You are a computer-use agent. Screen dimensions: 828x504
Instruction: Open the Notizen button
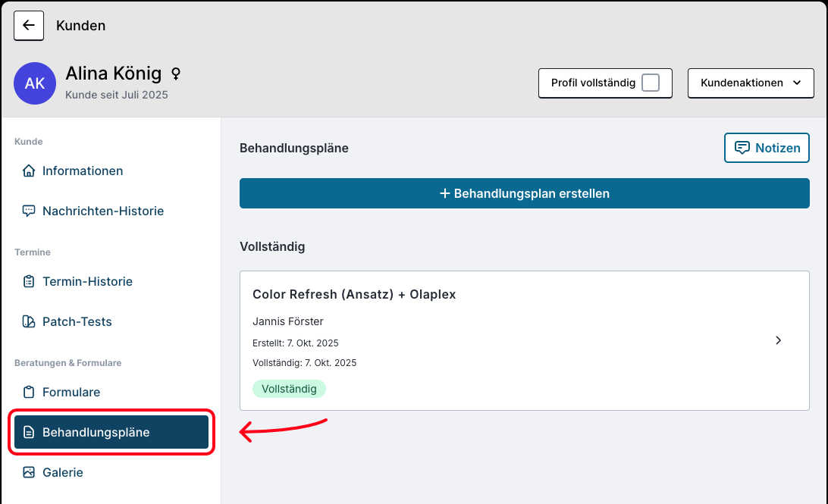[767, 148]
